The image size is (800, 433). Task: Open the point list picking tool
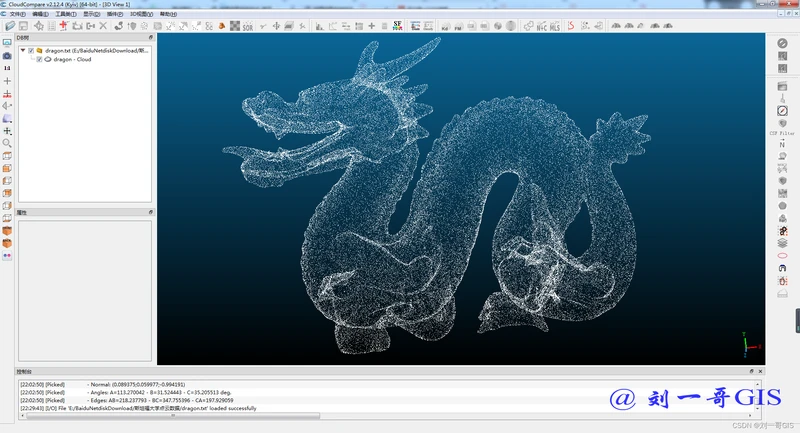pyautogui.click(x=52, y=26)
